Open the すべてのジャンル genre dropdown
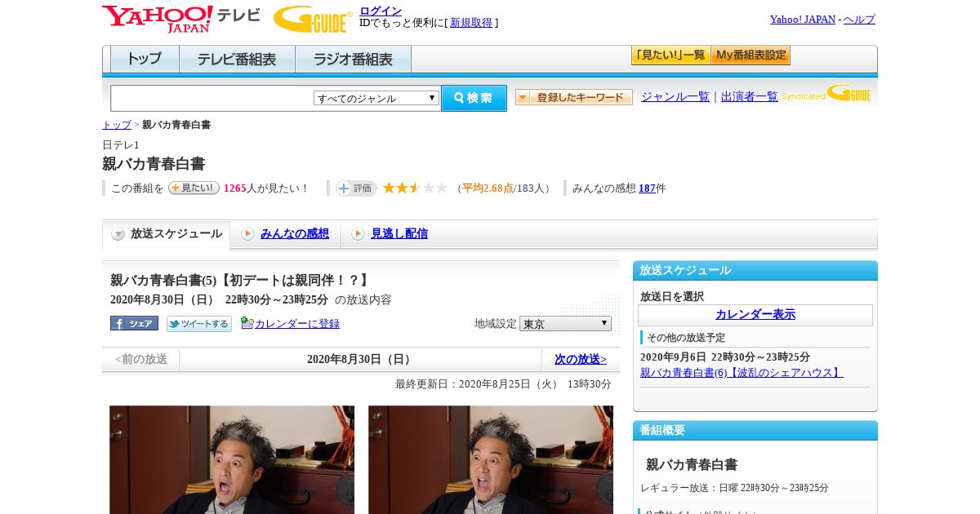The height and width of the screenshot is (514, 980). pyautogui.click(x=376, y=98)
